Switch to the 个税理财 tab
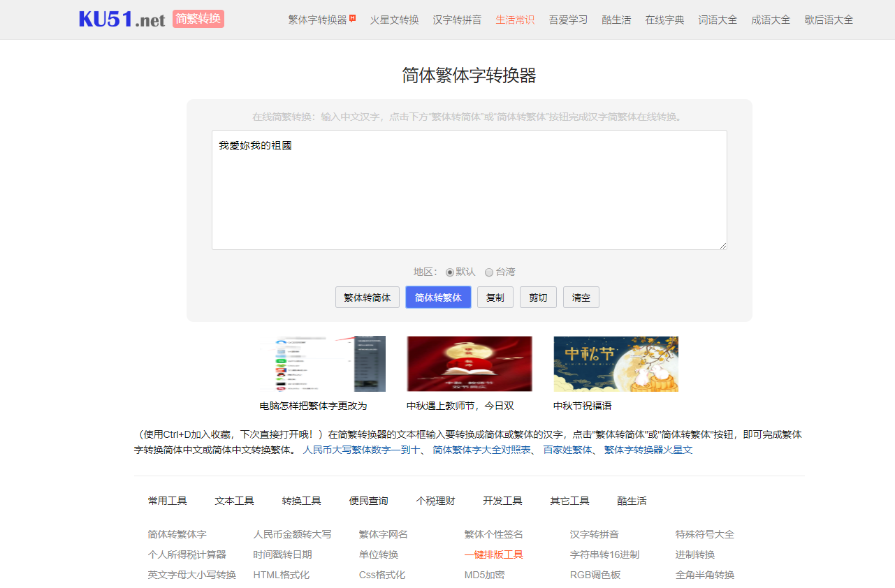895x588 pixels. 436,501
